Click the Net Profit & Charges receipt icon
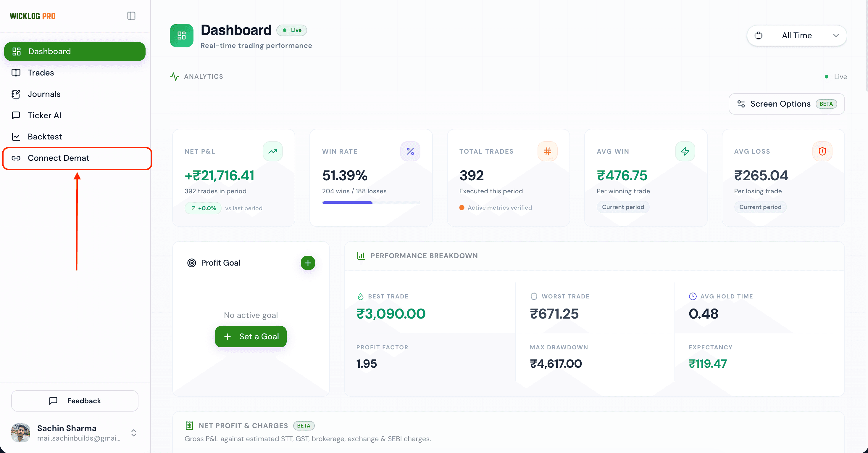868x453 pixels. click(189, 425)
